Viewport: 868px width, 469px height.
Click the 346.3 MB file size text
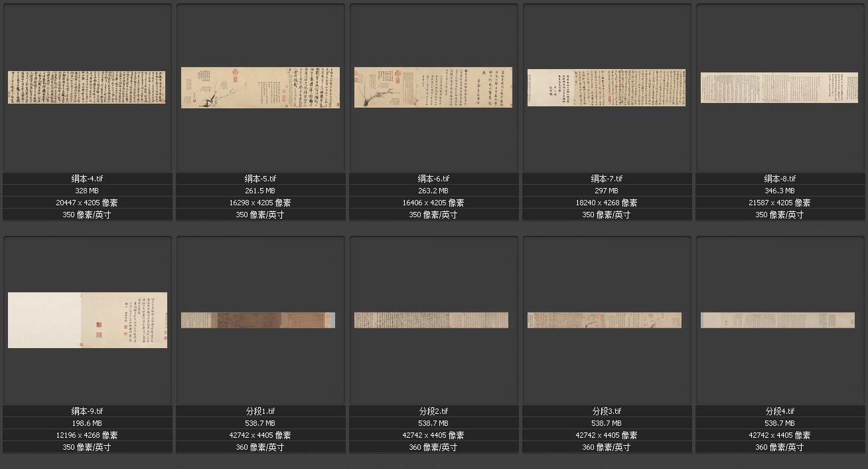pyautogui.click(x=780, y=191)
